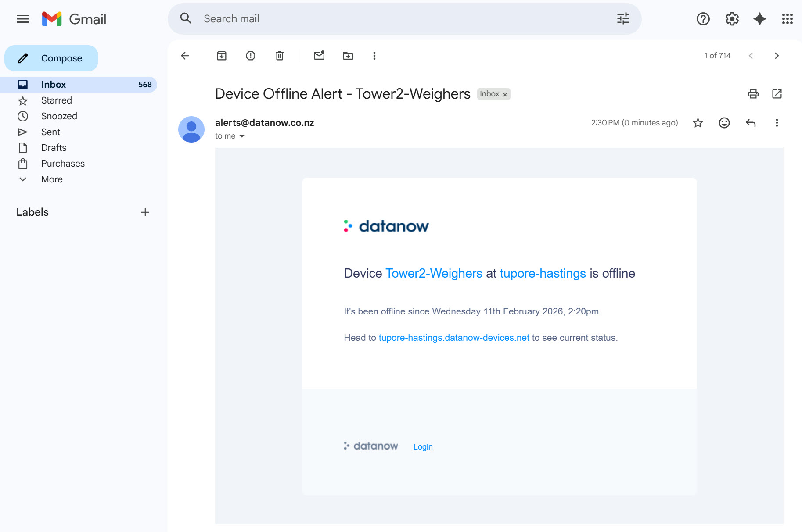Expand the More section in the sidebar
This screenshot has height=532, width=802.
pos(51,179)
